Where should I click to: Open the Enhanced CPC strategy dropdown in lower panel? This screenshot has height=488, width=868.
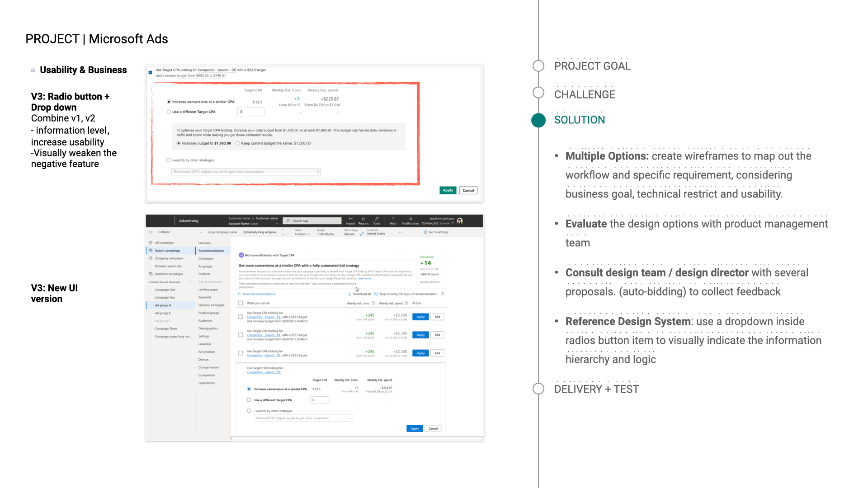(x=304, y=418)
